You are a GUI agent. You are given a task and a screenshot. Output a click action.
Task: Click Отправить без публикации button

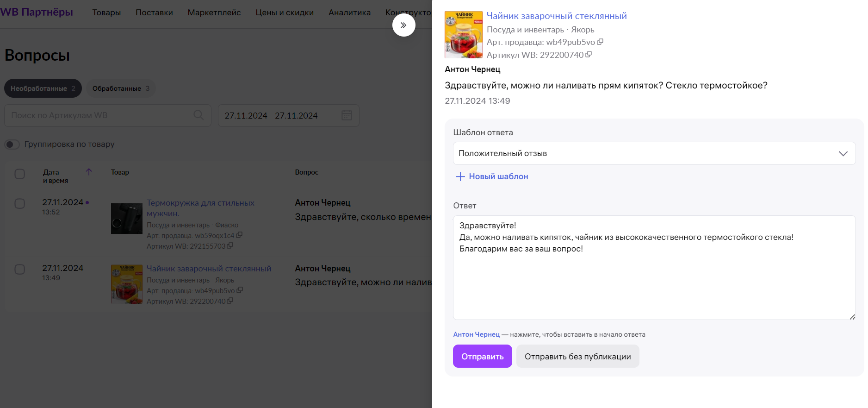point(577,356)
